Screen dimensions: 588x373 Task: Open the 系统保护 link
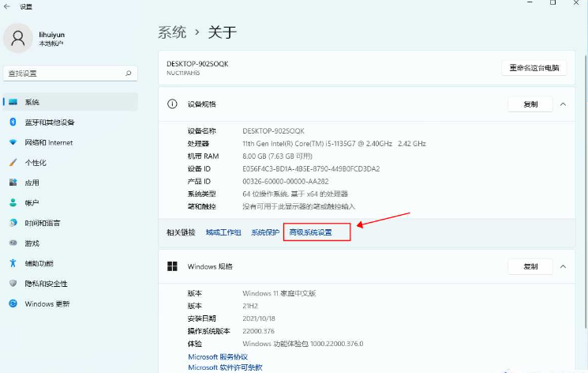click(x=265, y=232)
